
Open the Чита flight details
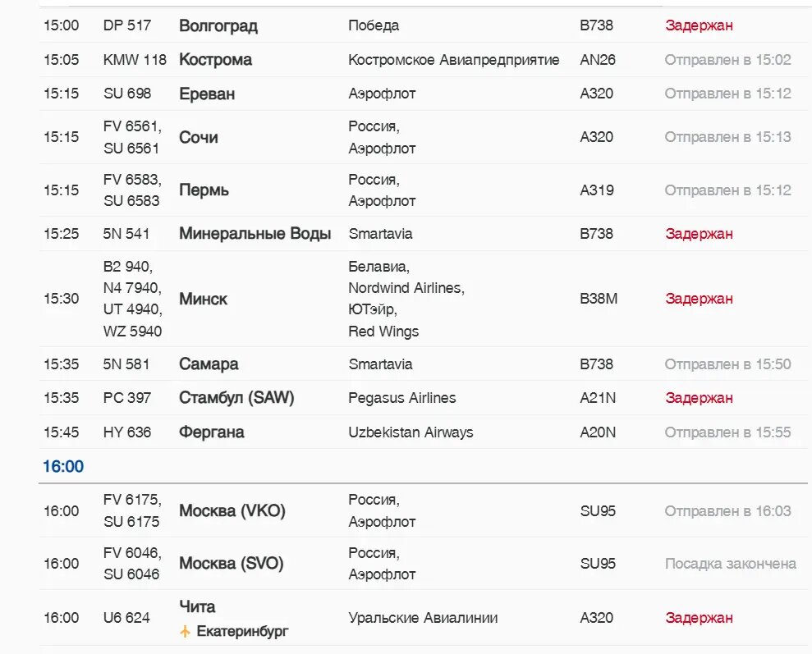(x=197, y=607)
